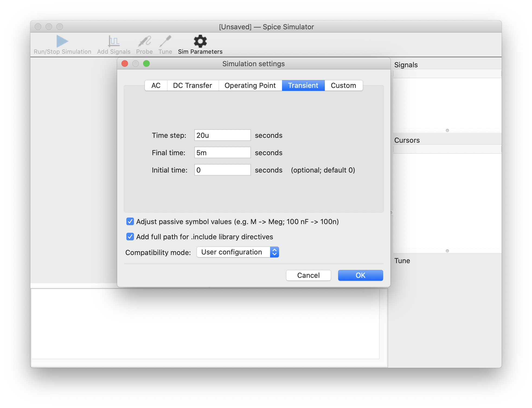Click the Run/Stop Simulation play icon
Screen dimensions: 532x408
pyautogui.click(x=62, y=41)
